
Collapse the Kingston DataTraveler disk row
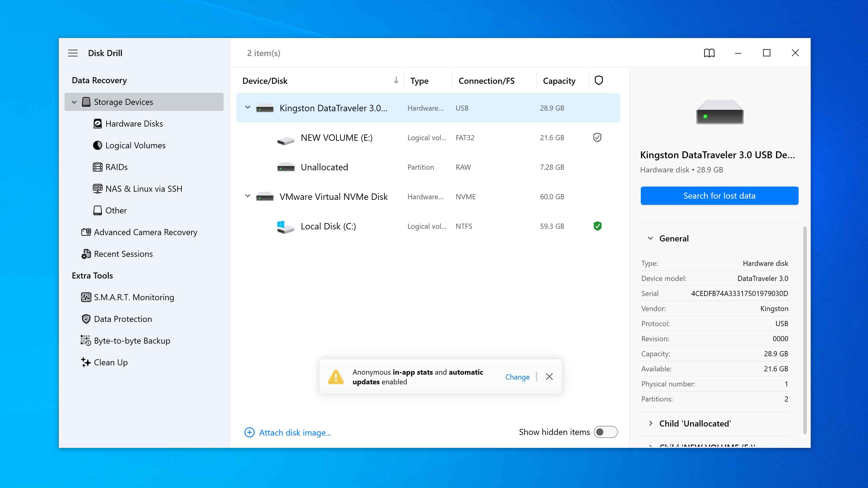[248, 108]
